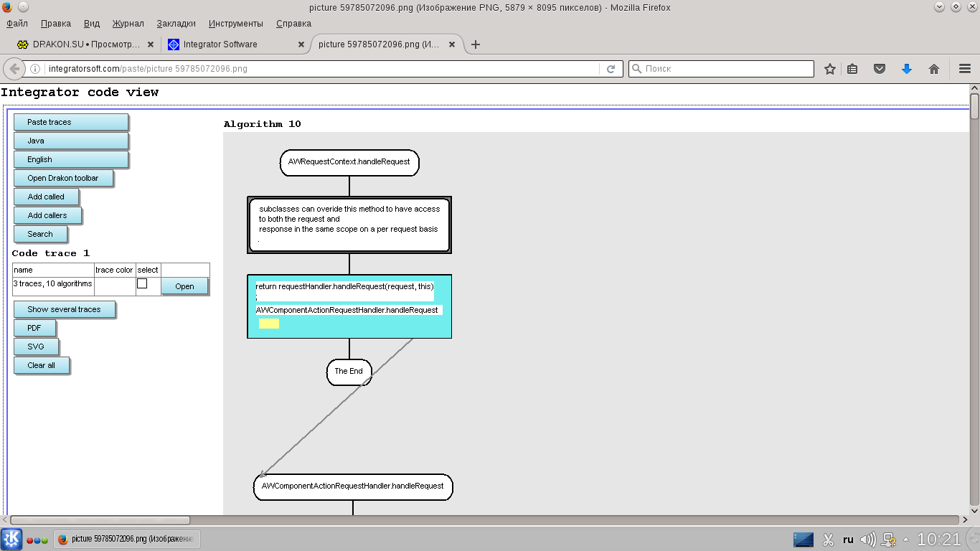Open the downloads arrow icon
Screen dimensions: 980x551
pyautogui.click(x=907, y=69)
